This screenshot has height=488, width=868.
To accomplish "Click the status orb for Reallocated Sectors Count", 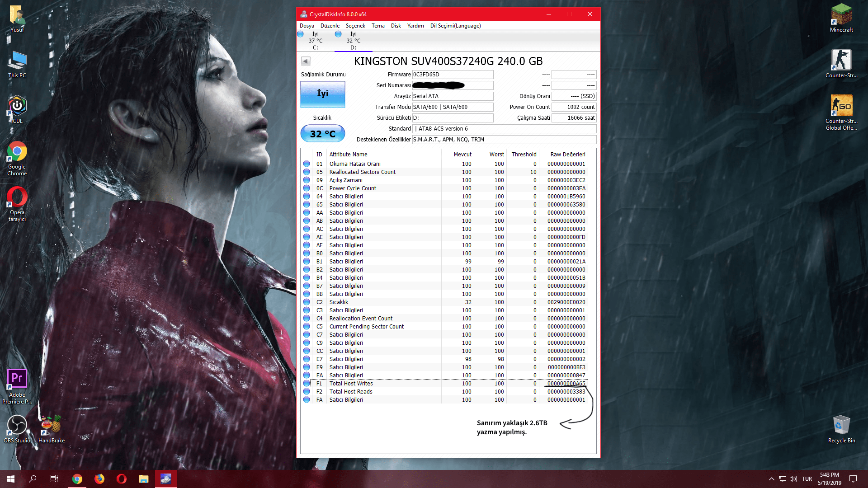I will click(307, 172).
